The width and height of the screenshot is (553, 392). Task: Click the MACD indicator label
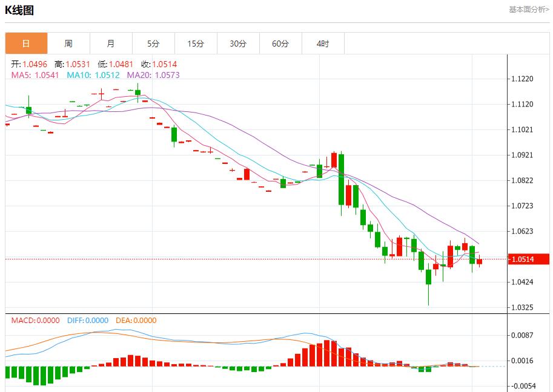click(x=21, y=321)
